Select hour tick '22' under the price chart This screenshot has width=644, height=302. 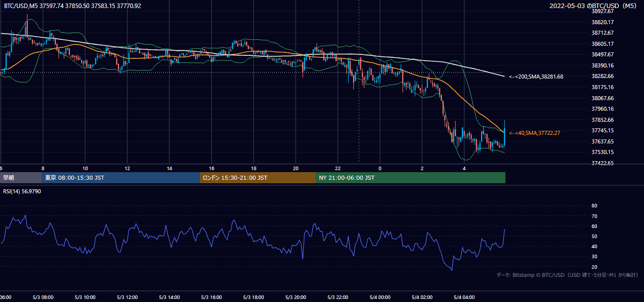coord(338,168)
